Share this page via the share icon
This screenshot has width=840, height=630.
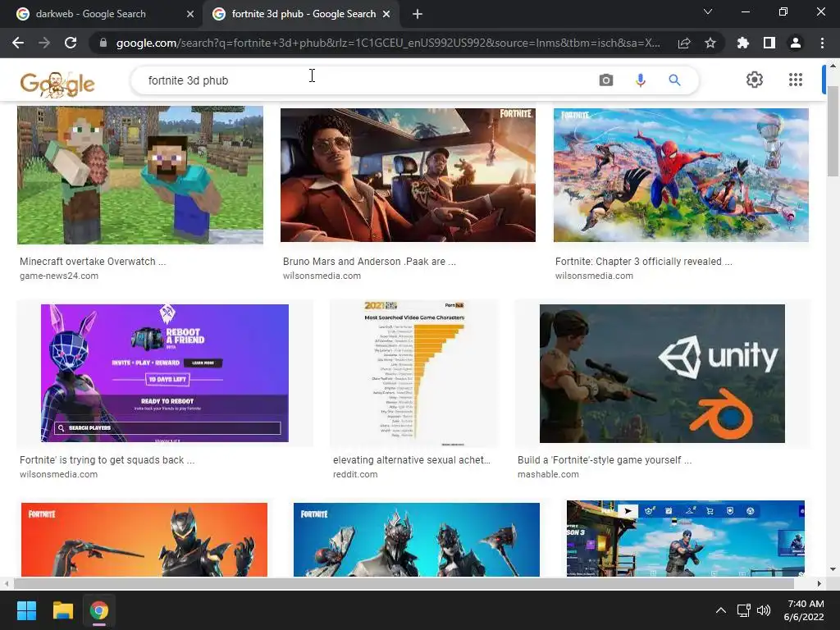tap(684, 43)
